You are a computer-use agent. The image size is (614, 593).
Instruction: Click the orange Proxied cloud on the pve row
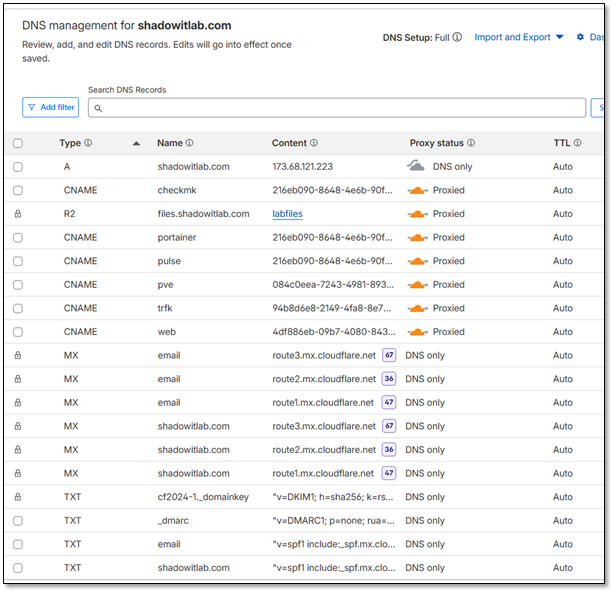click(417, 285)
